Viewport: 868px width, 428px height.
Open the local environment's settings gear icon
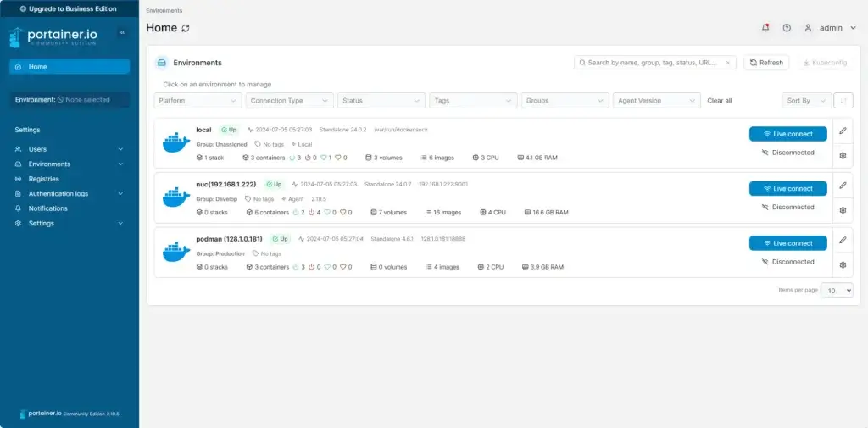click(x=843, y=156)
